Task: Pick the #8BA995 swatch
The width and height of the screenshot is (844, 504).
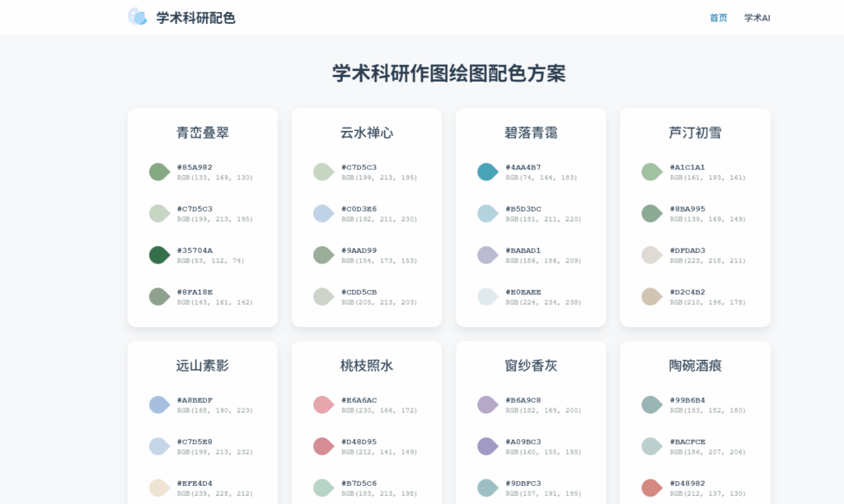Action: [x=652, y=213]
